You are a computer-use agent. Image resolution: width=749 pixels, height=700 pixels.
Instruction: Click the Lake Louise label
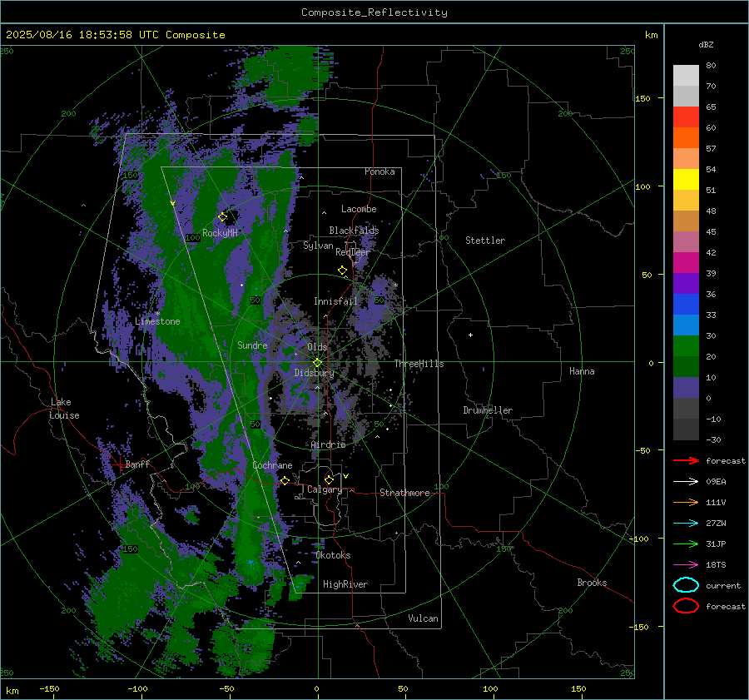(64, 409)
